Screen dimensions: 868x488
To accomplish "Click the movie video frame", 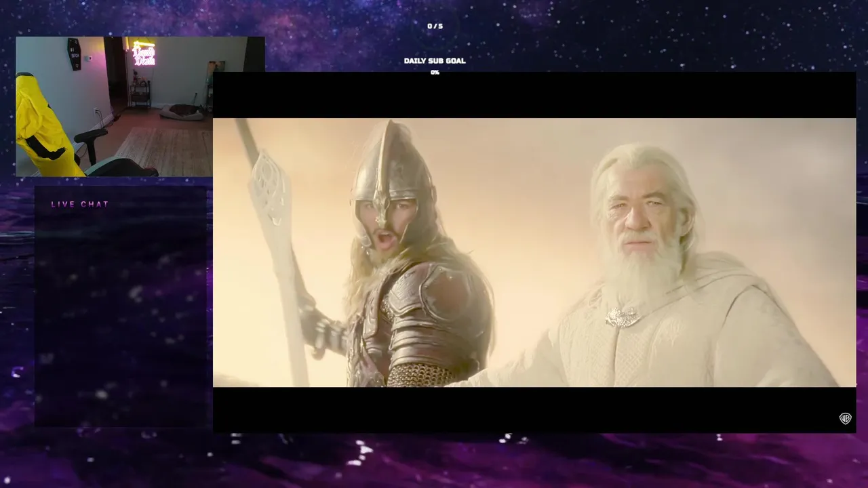I will point(534,252).
